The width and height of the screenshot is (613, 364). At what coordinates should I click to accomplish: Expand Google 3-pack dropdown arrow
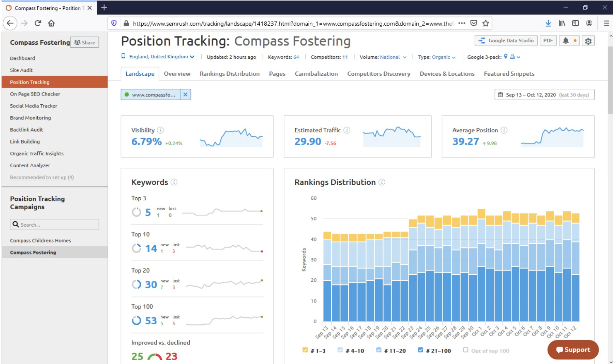519,57
